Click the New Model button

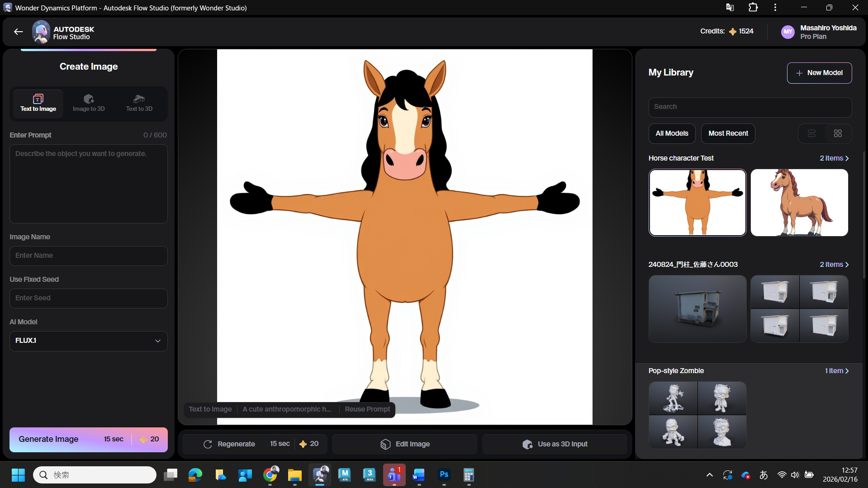point(819,73)
